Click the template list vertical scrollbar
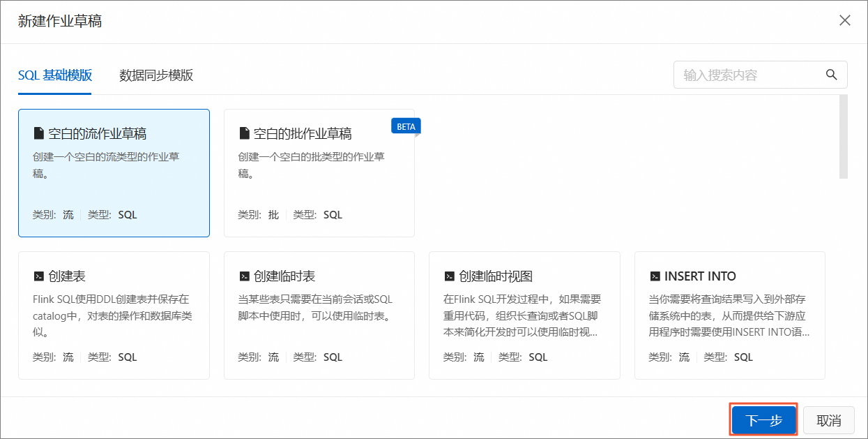 click(844, 137)
